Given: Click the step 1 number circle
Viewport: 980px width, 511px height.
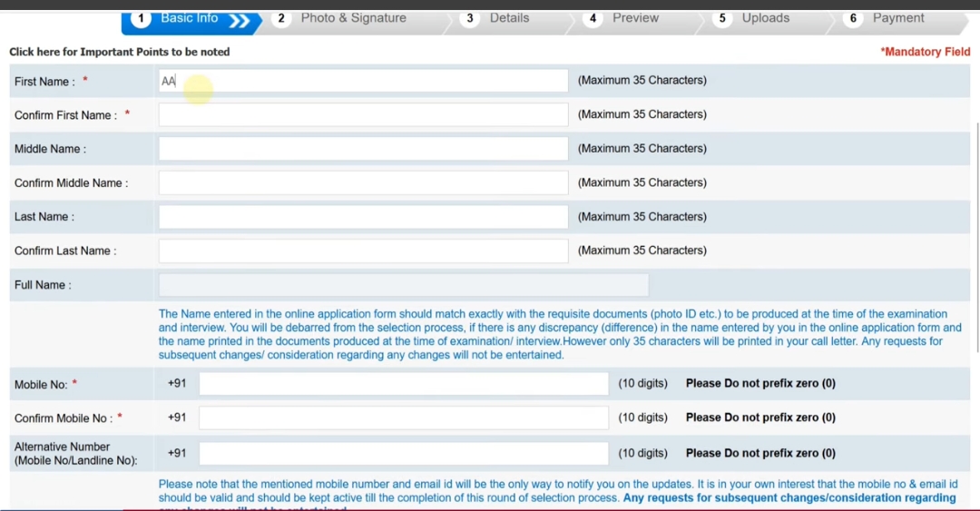Looking at the screenshot, I should (x=141, y=19).
